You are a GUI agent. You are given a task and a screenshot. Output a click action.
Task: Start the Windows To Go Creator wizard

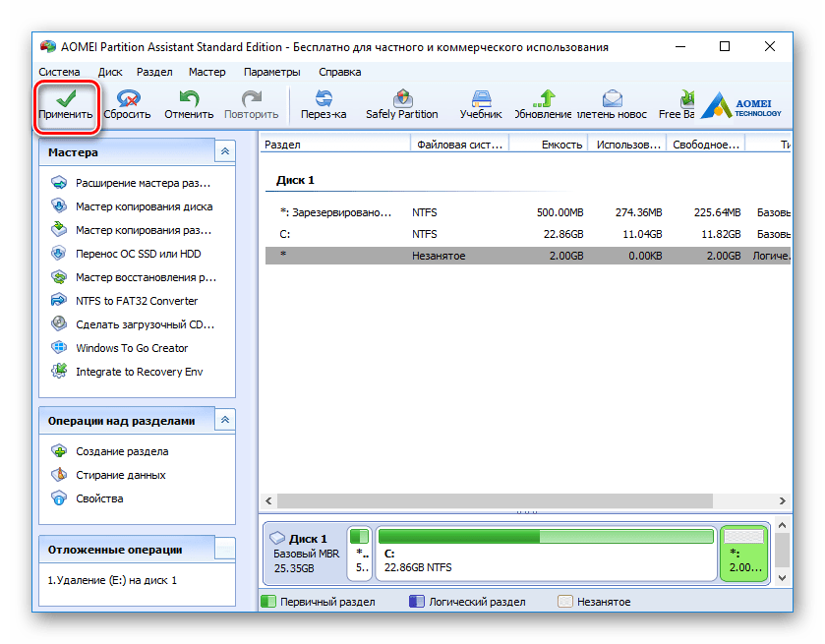131,348
